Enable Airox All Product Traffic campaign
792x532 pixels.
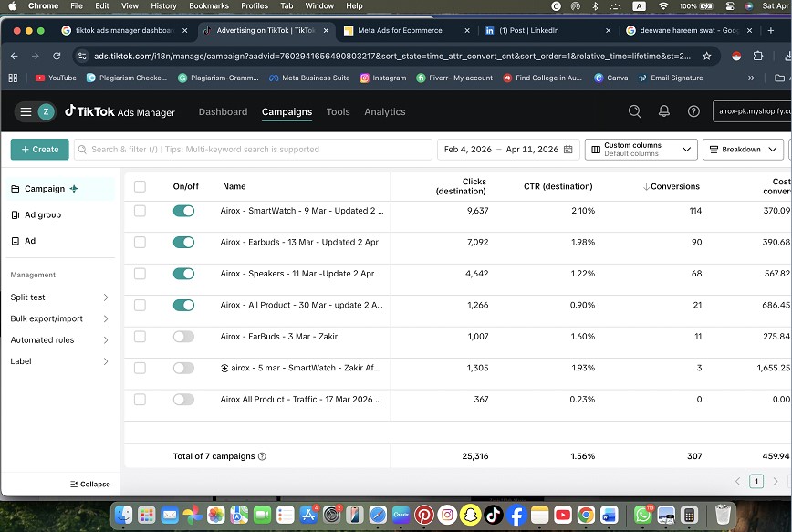coord(183,400)
